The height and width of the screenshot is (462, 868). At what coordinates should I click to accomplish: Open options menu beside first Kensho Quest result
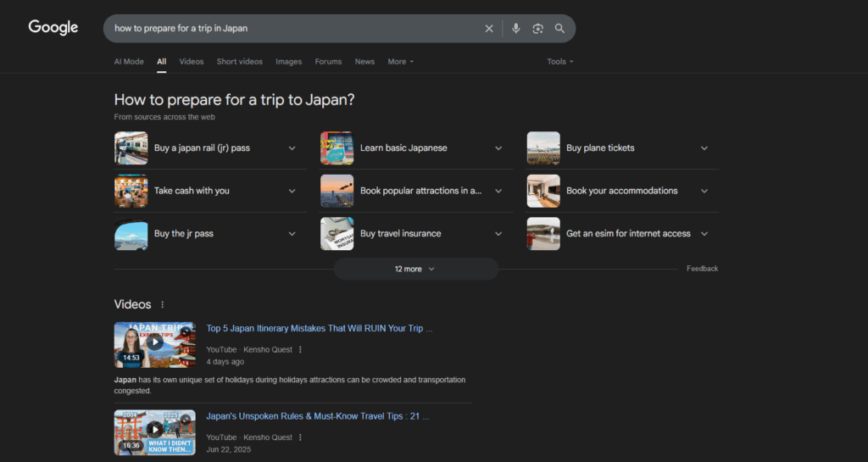click(x=300, y=349)
